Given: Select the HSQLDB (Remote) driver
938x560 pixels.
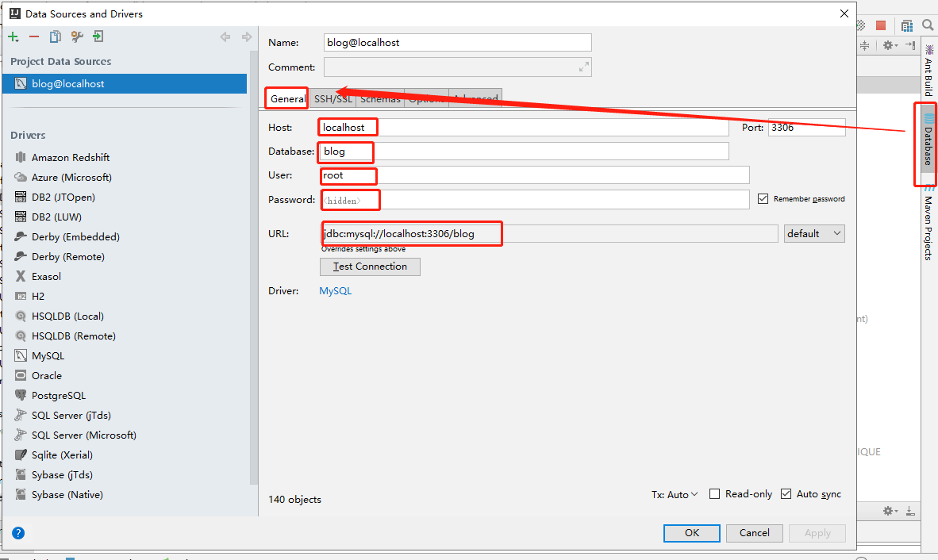Looking at the screenshot, I should pyautogui.click(x=74, y=336).
